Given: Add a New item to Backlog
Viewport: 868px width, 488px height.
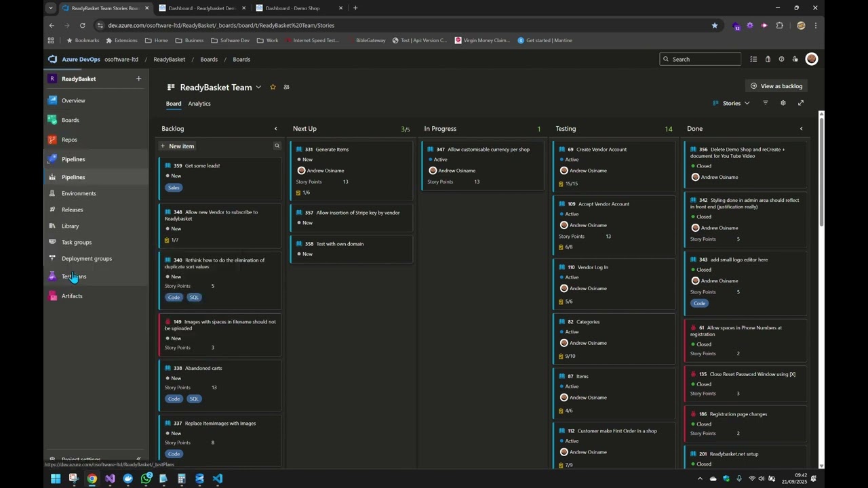Looking at the screenshot, I should click(x=177, y=146).
